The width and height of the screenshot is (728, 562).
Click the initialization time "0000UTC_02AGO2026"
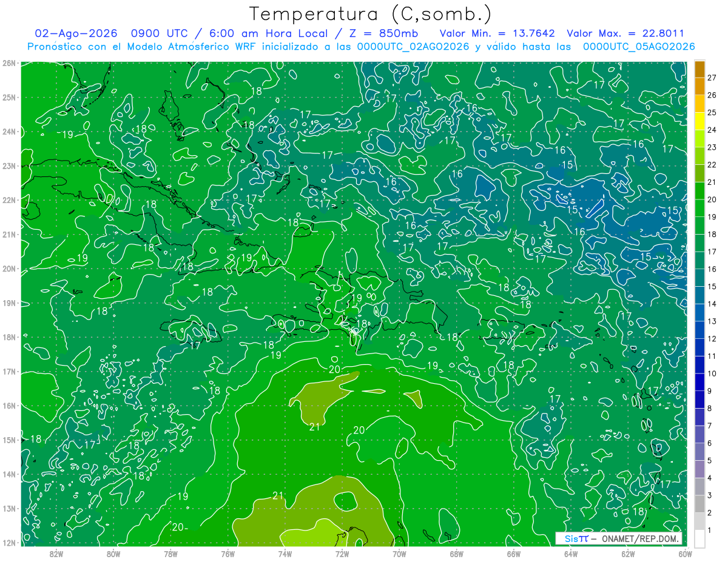(413, 47)
